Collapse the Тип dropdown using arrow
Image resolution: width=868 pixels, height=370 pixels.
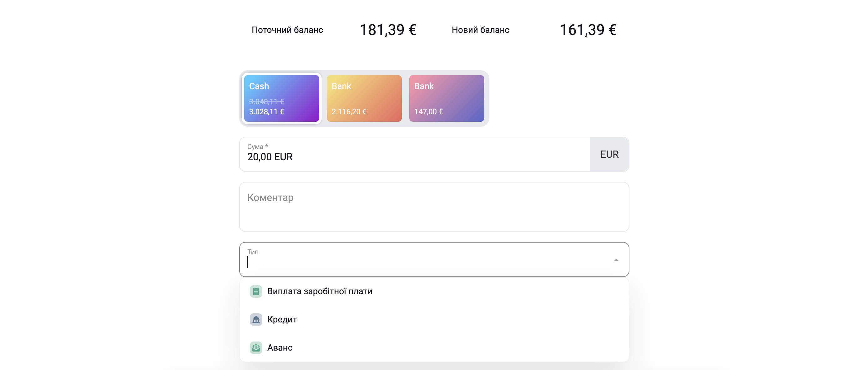coord(616,260)
